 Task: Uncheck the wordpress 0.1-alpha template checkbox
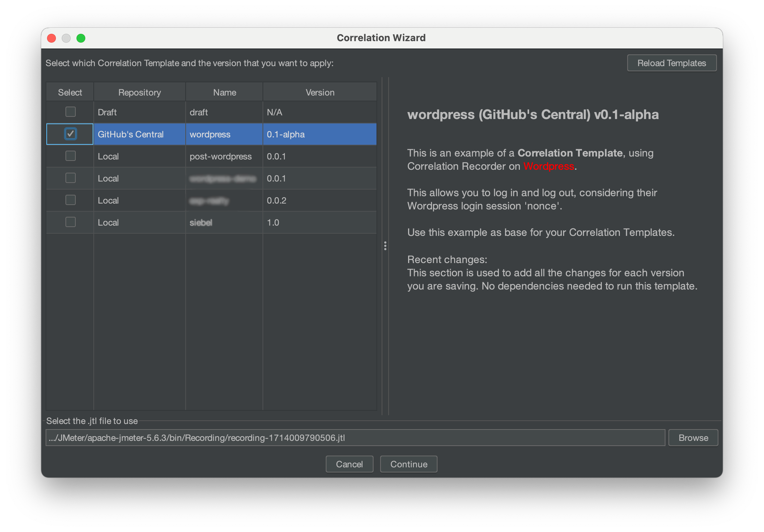70,134
